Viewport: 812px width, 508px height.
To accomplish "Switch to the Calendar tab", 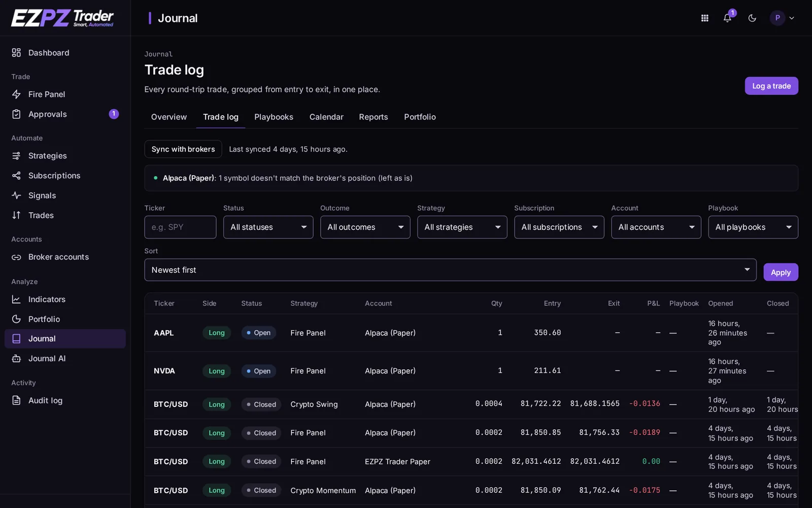I will point(326,117).
